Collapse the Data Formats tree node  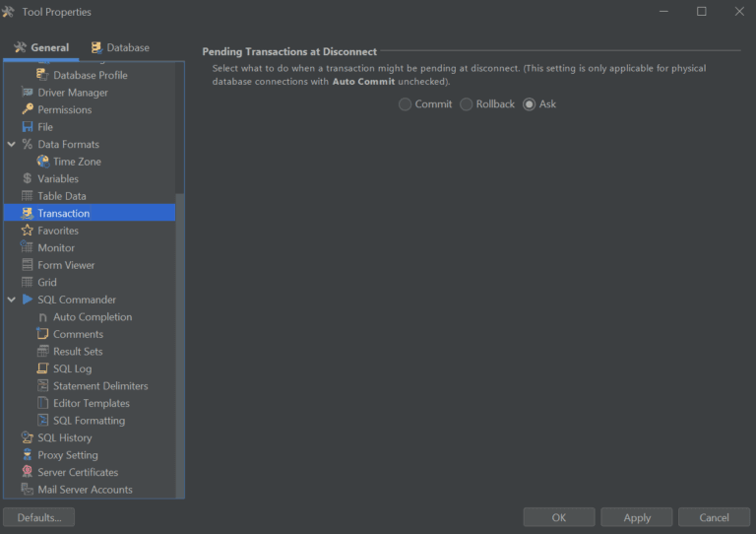click(x=12, y=144)
